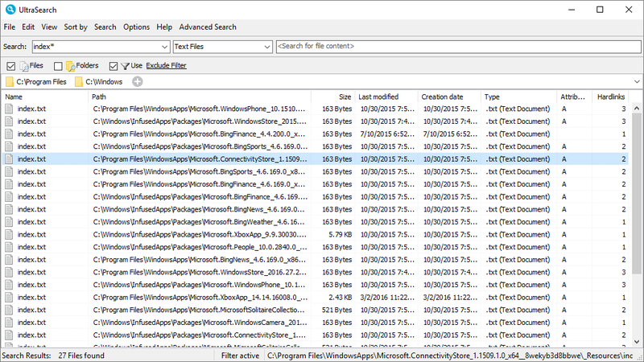Expand the search locations bar chevron
The height and width of the screenshot is (362, 644).
tap(636, 81)
